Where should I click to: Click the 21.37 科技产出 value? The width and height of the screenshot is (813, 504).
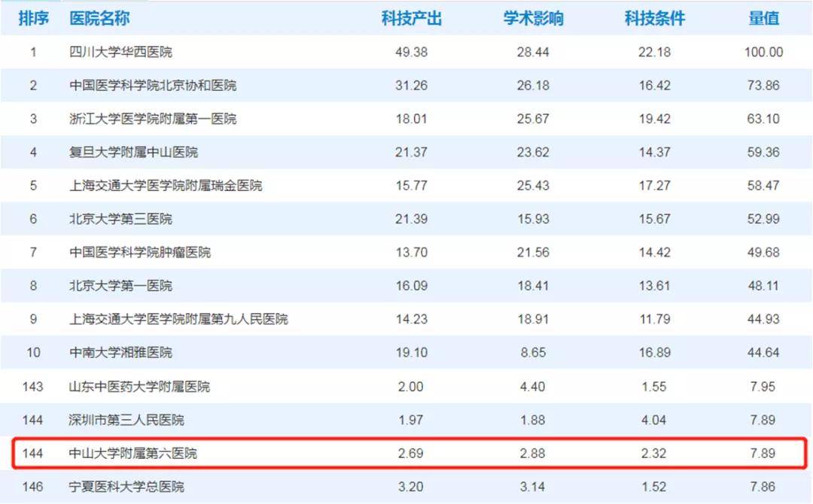[x=412, y=152]
